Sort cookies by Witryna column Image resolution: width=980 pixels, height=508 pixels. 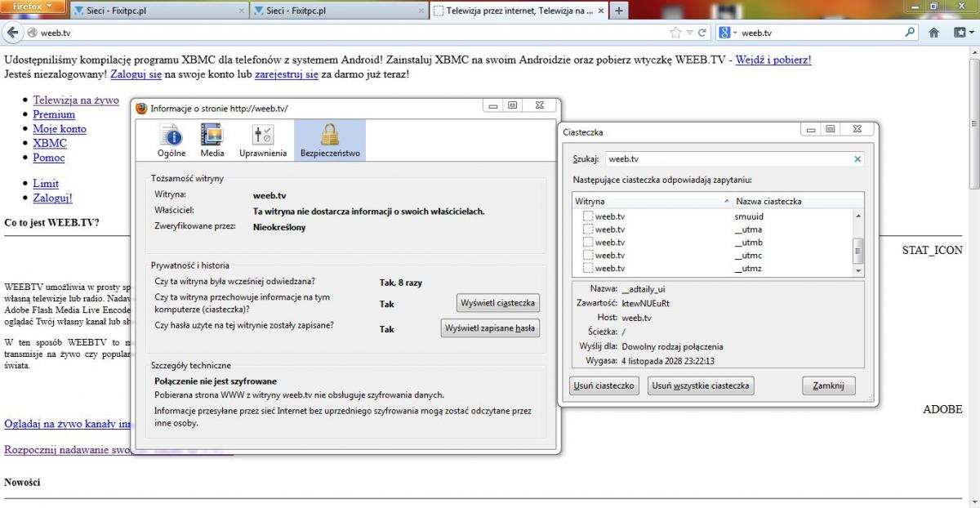(652, 201)
